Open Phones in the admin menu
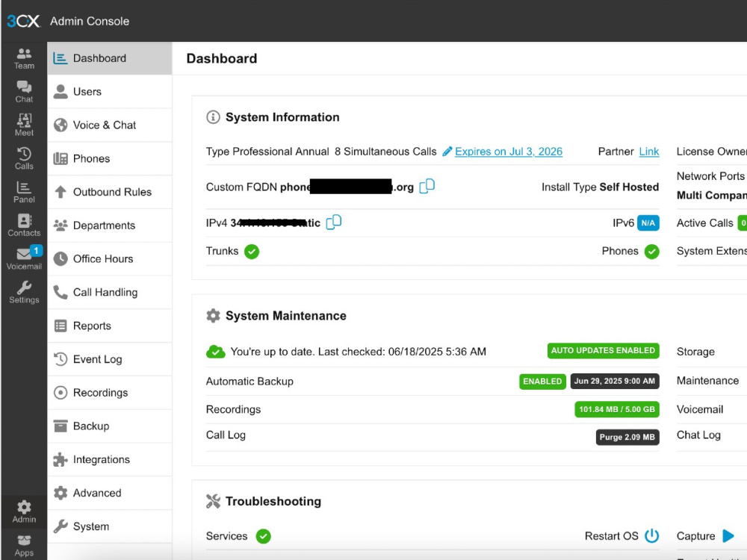Screen dimensions: 747x560 [x=110, y=158]
